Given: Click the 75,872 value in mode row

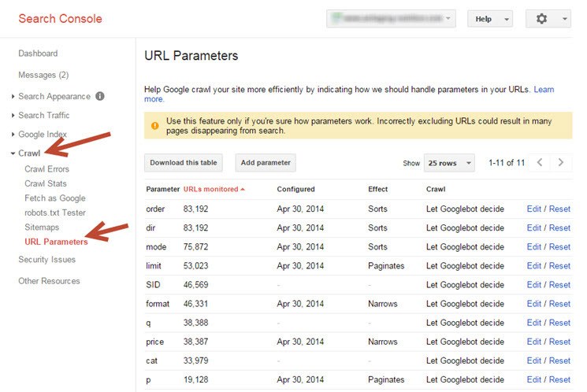Looking at the screenshot, I should pos(195,247).
